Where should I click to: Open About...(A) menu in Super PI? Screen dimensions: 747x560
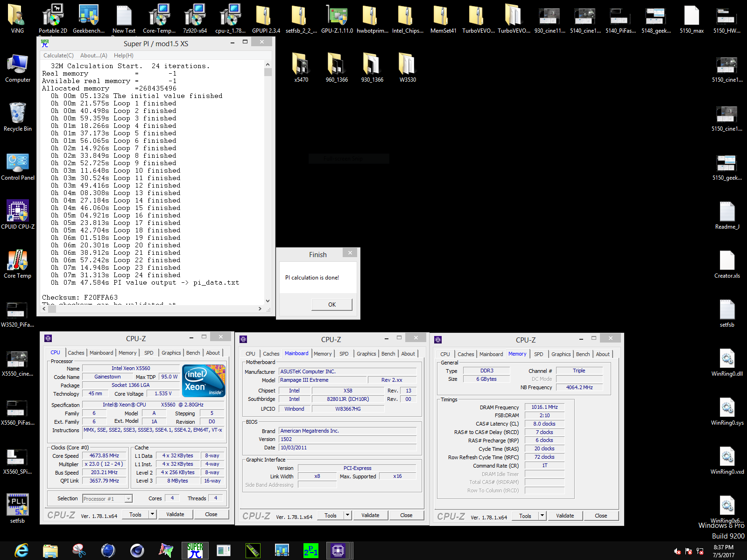[x=93, y=56]
